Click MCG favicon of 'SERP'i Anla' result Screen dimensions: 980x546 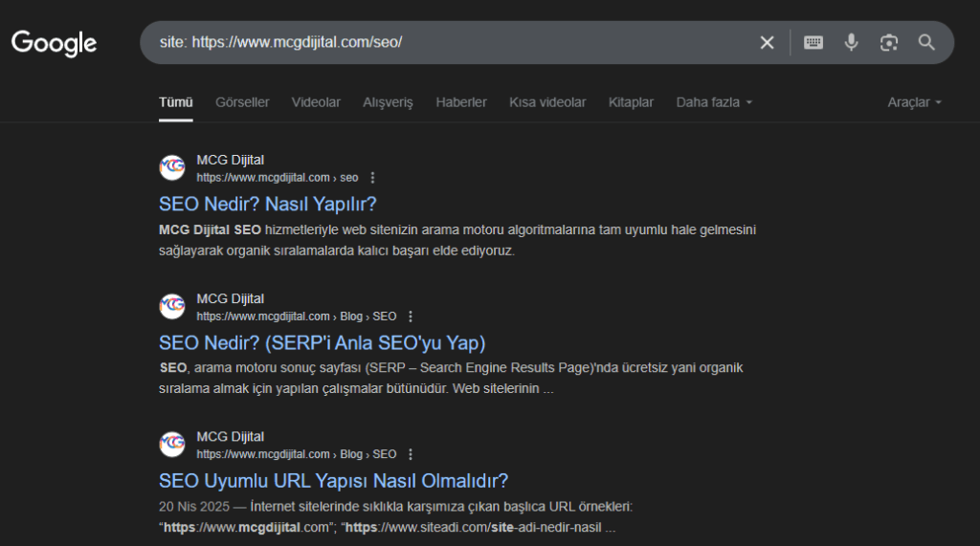(172, 307)
